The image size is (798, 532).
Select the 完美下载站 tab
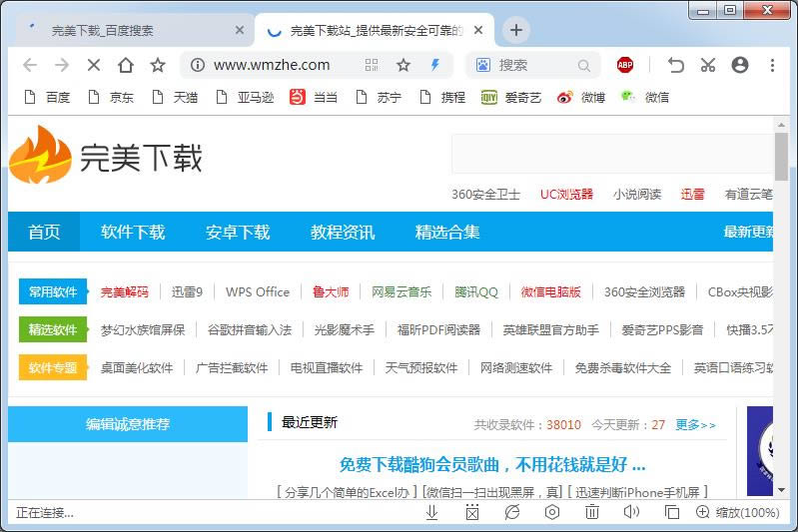click(376, 31)
